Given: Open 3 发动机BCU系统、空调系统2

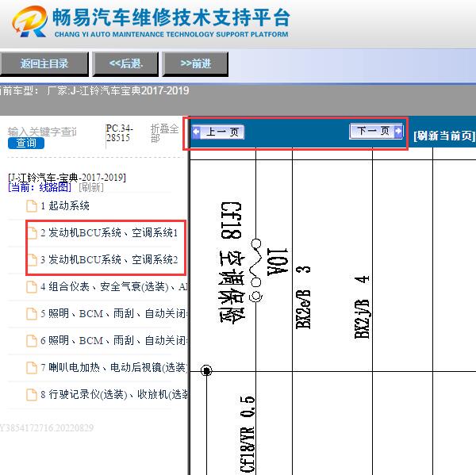Looking at the screenshot, I should click(x=109, y=260).
